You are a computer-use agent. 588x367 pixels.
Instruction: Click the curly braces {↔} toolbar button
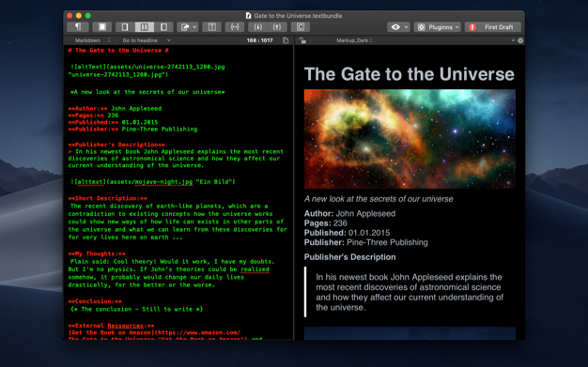click(235, 27)
